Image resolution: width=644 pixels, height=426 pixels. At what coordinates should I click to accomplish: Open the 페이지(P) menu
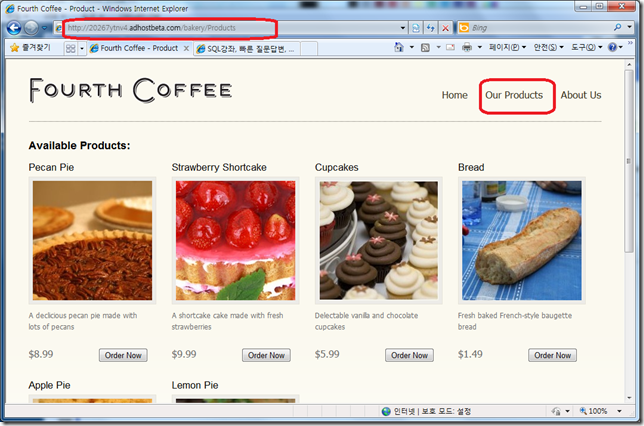508,47
